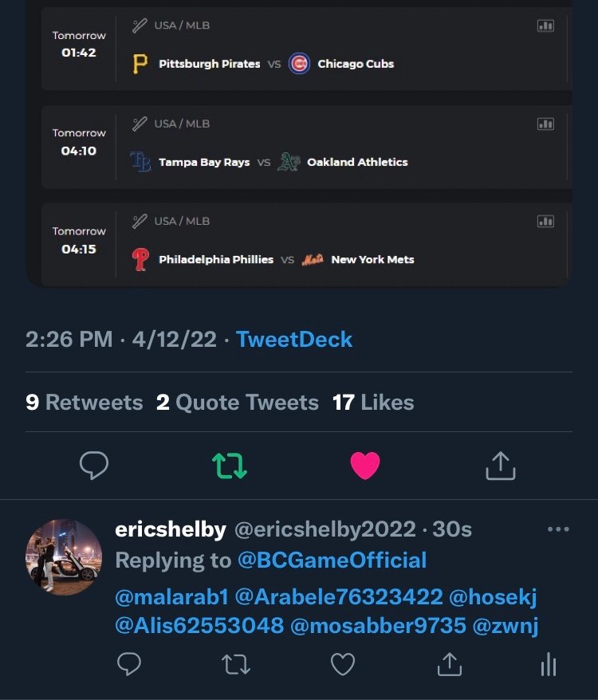Show the 17 Likes list
Viewport: 598px width, 700px height.
click(x=373, y=403)
